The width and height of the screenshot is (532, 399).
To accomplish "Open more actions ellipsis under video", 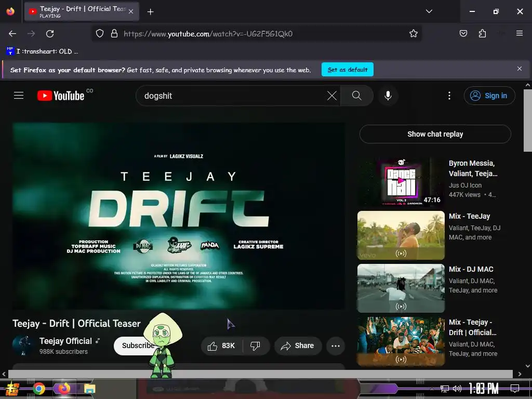I will click(x=336, y=345).
